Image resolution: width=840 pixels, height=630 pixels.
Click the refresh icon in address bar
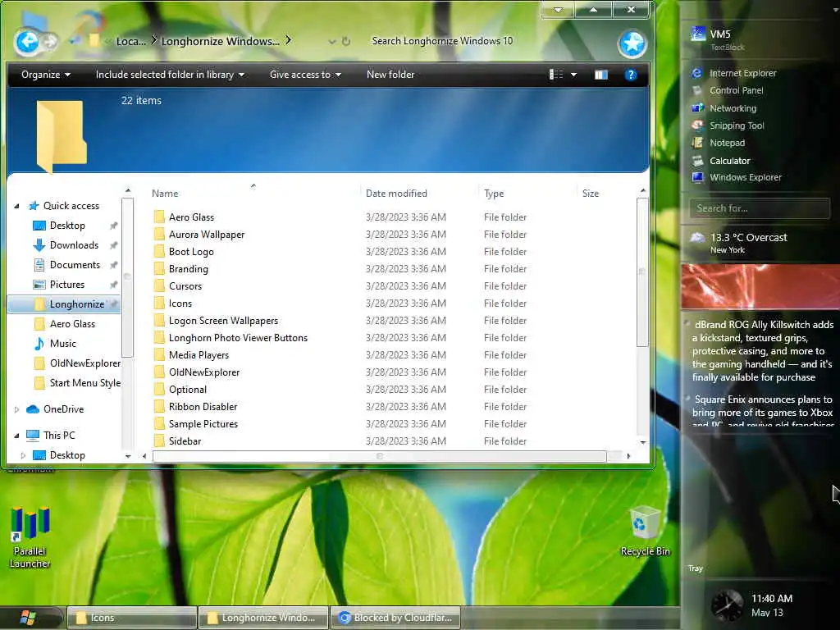tap(346, 41)
